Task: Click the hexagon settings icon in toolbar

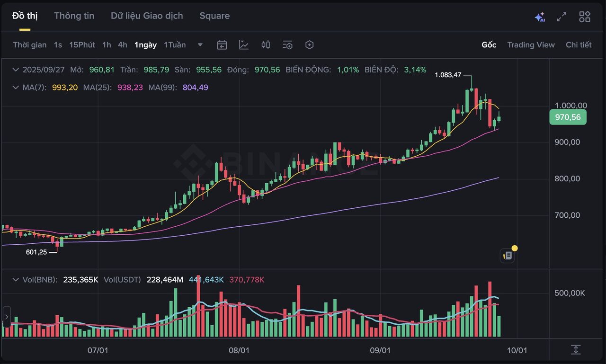Action: click(x=309, y=45)
